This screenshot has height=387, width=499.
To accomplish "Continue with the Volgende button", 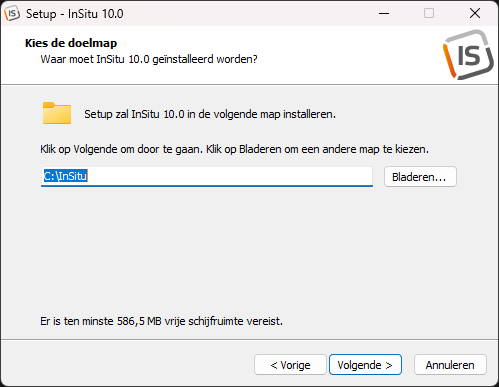I will click(x=365, y=365).
